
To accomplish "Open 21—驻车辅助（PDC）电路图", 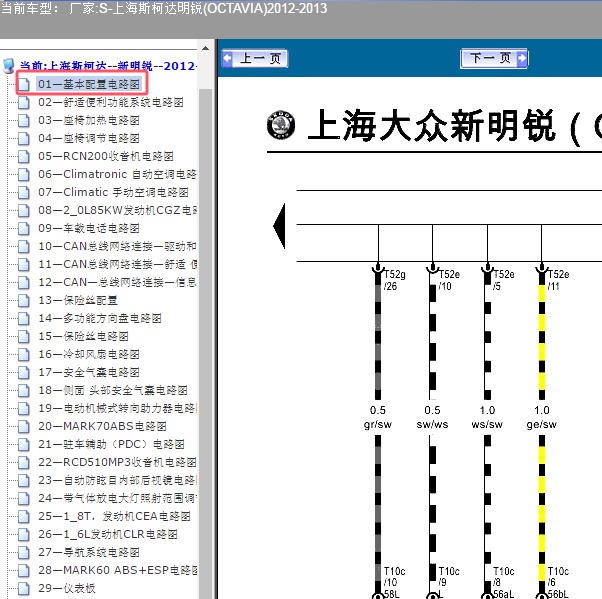I will [111, 444].
